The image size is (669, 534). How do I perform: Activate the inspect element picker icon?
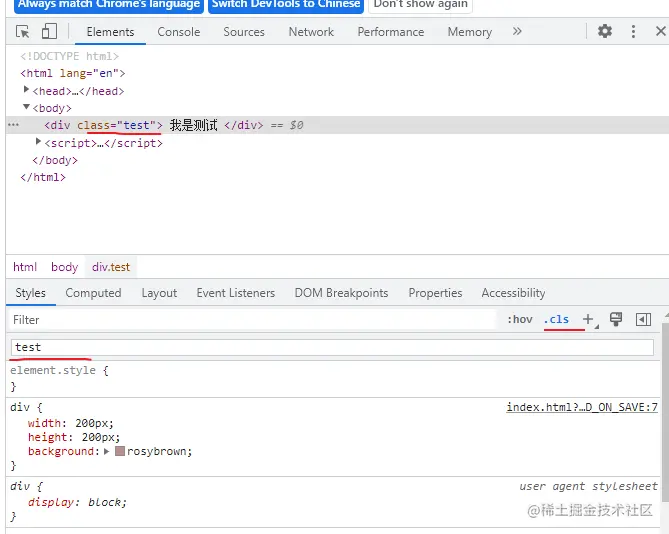tap(23, 32)
